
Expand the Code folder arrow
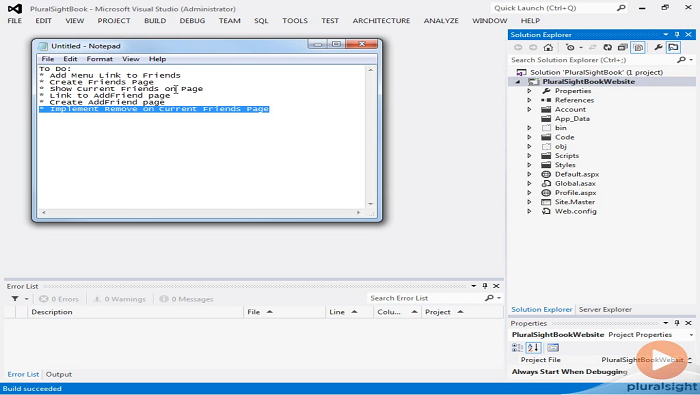pos(529,137)
